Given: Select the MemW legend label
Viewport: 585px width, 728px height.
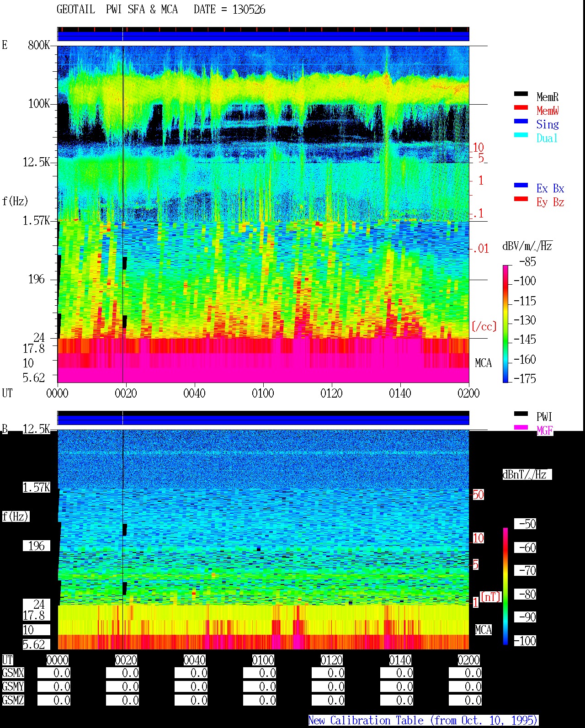Looking at the screenshot, I should pyautogui.click(x=548, y=111).
